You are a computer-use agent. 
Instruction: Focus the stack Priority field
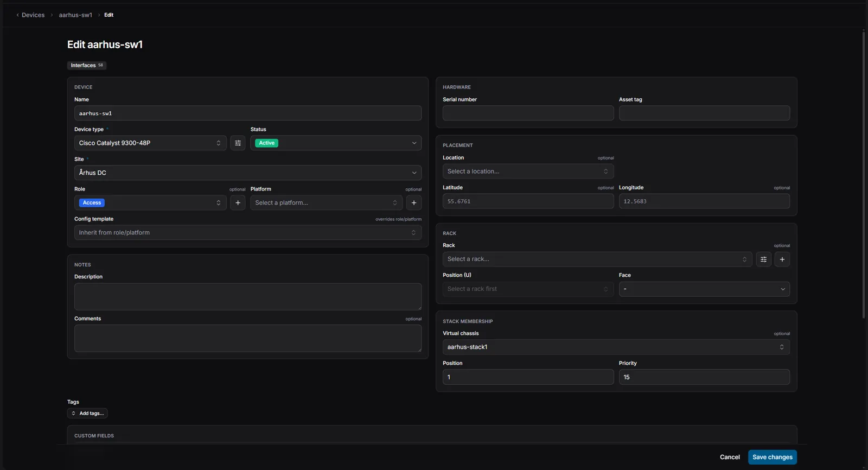(x=704, y=377)
